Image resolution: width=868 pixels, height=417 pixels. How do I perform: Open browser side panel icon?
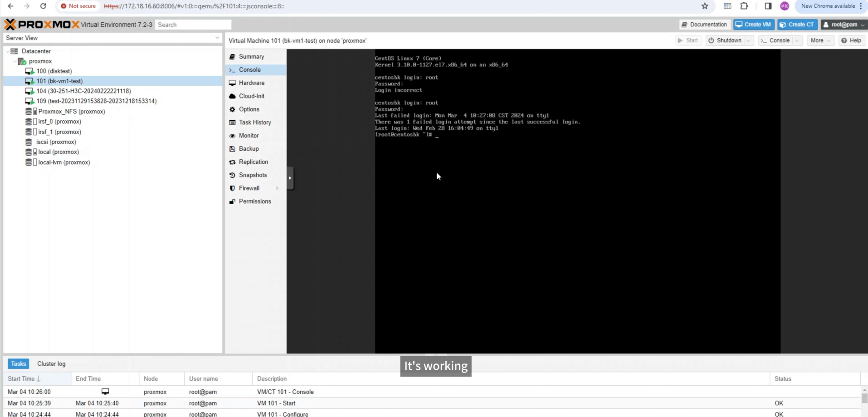[768, 6]
